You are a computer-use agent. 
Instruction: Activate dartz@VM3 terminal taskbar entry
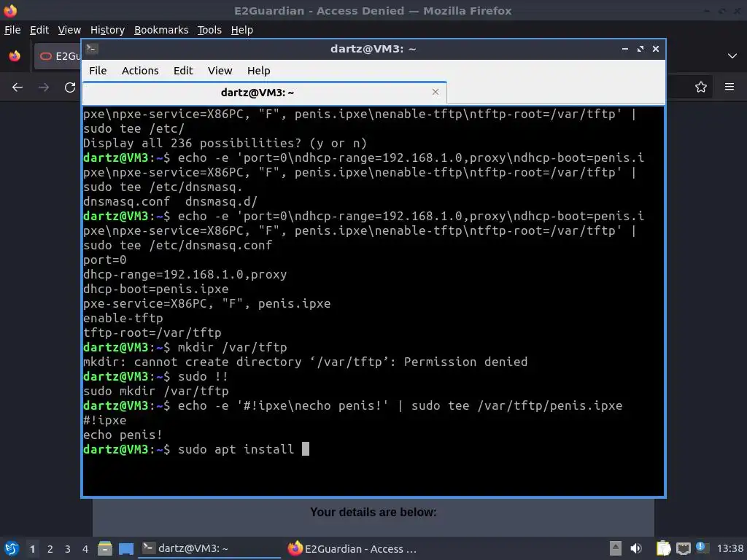pyautogui.click(x=209, y=548)
